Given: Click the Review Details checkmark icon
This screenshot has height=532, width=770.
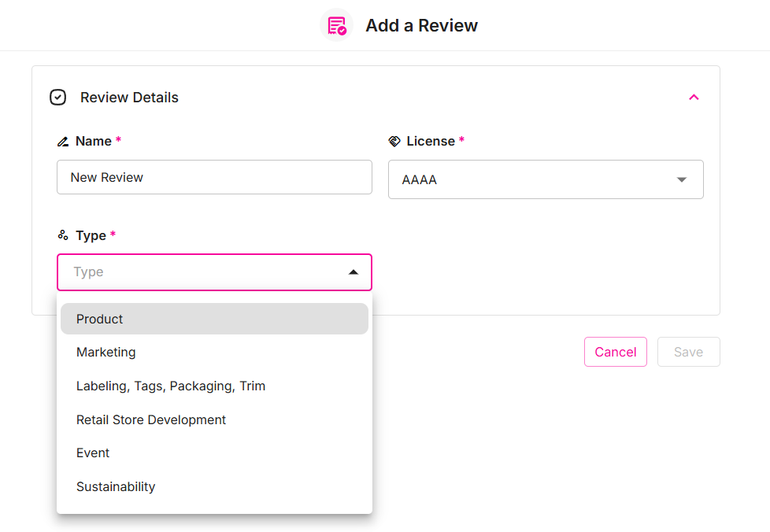Looking at the screenshot, I should (58, 97).
